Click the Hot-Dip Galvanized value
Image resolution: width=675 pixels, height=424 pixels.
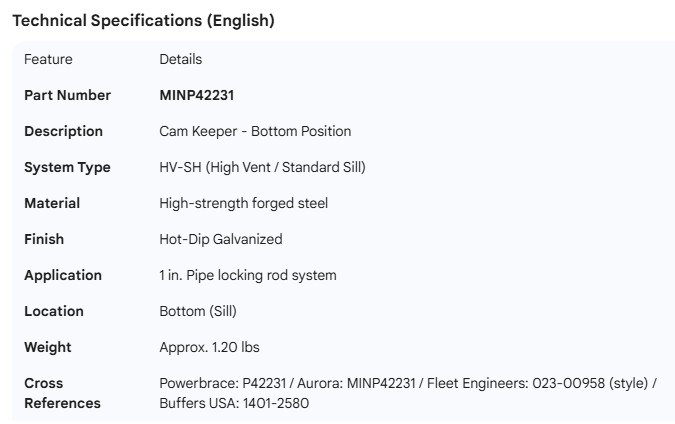[221, 239]
